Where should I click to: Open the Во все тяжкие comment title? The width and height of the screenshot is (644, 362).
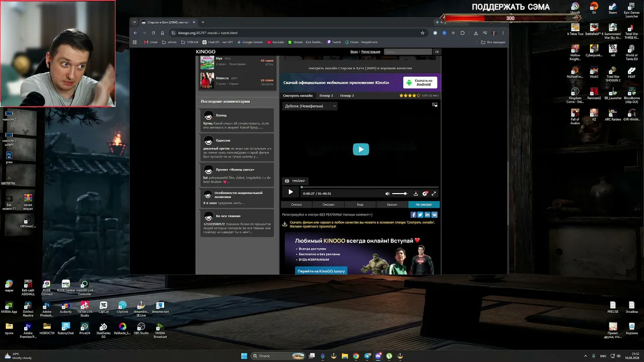(228, 216)
